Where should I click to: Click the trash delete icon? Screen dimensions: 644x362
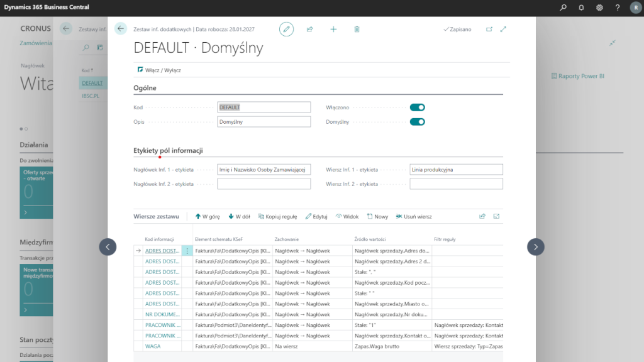[x=357, y=29]
